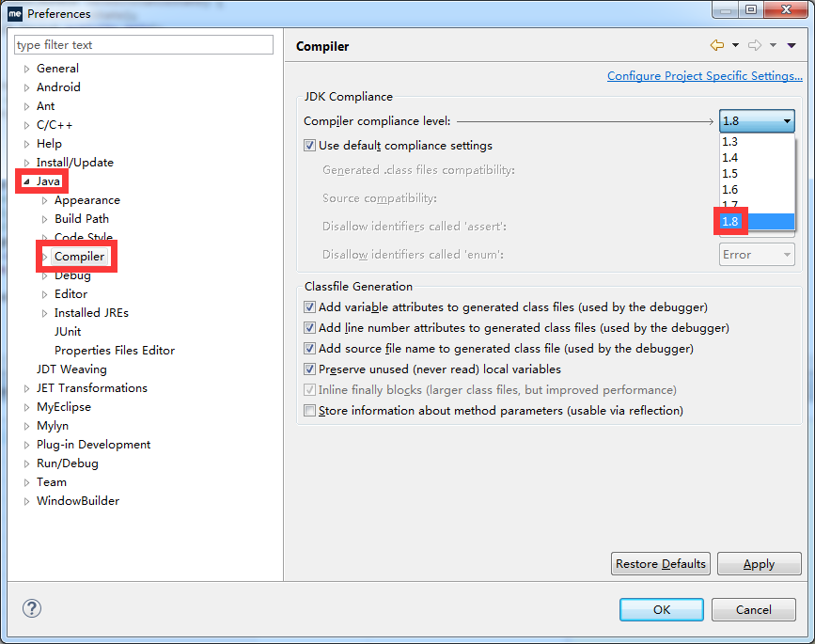
Task: Open the preferences page view menu arrow
Action: point(791,45)
